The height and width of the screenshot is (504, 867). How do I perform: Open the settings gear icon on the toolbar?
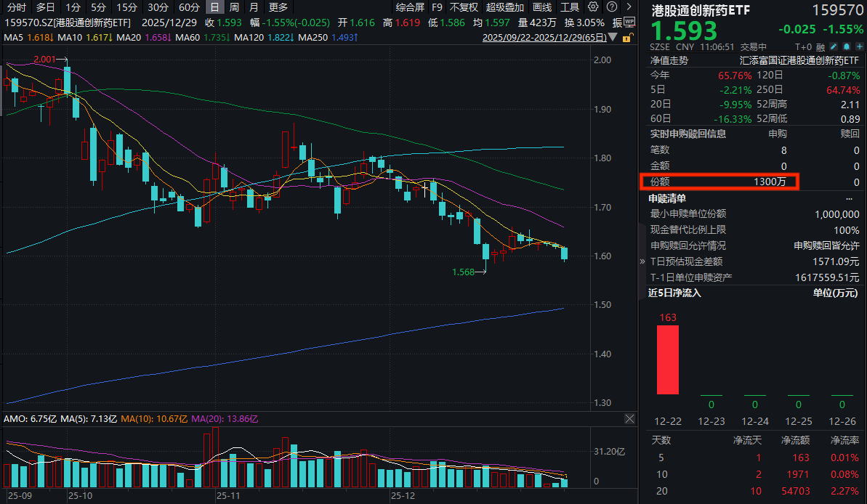pyautogui.click(x=592, y=7)
